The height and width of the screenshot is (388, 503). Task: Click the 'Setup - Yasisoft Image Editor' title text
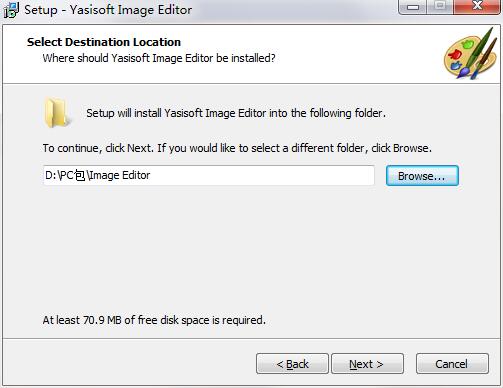click(108, 10)
